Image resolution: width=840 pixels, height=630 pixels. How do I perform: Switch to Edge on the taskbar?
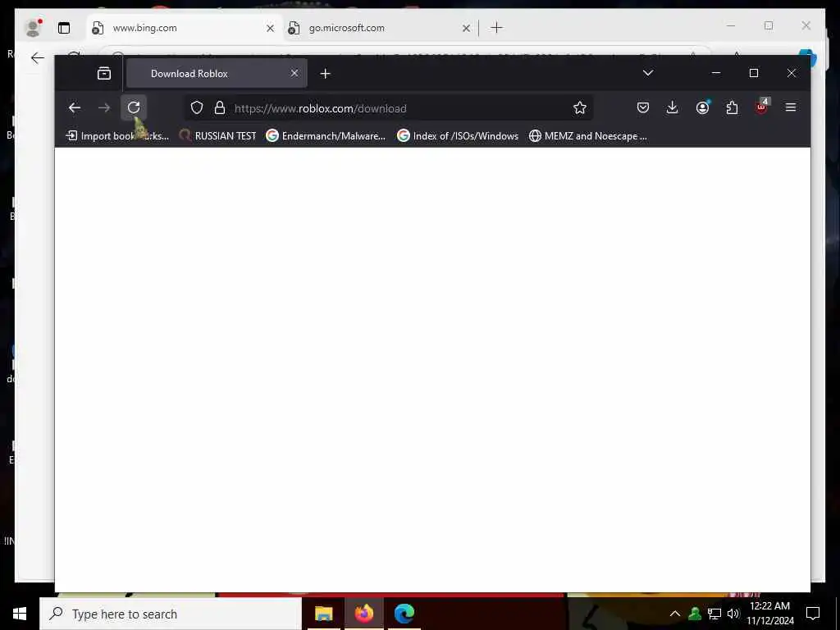(x=404, y=614)
